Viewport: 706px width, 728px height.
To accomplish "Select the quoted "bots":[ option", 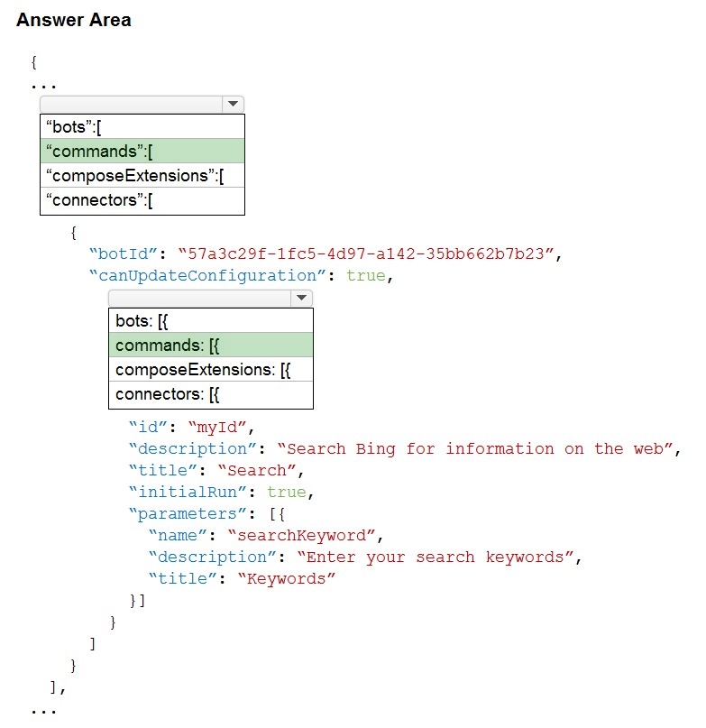I will (x=142, y=127).
